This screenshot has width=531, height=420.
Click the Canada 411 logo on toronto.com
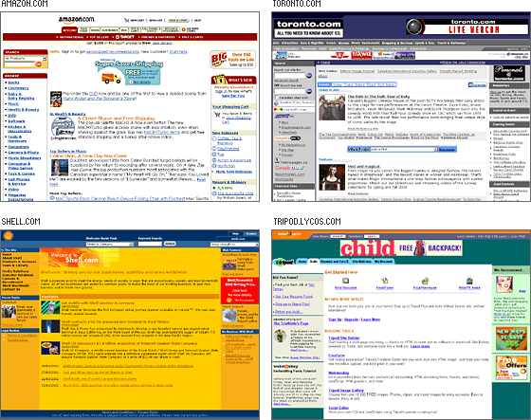click(x=289, y=168)
